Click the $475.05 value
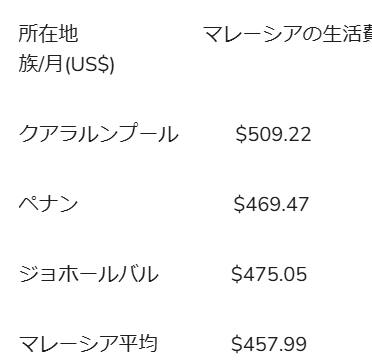This screenshot has height=363, width=372. [x=269, y=274]
